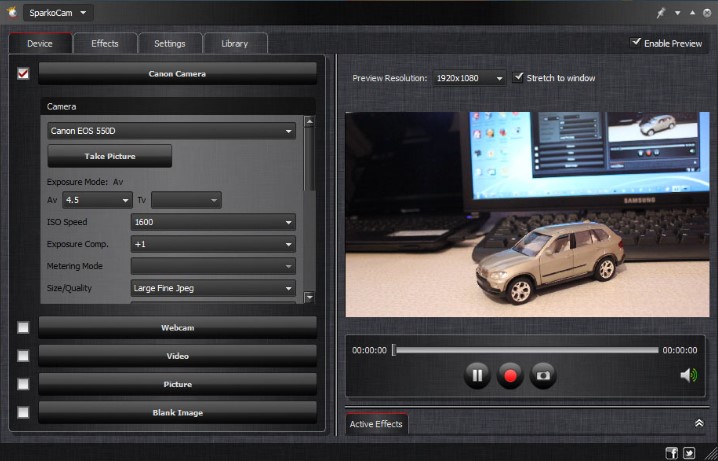The image size is (718, 461).
Task: Tick the Picture source checkbox
Action: click(x=23, y=384)
